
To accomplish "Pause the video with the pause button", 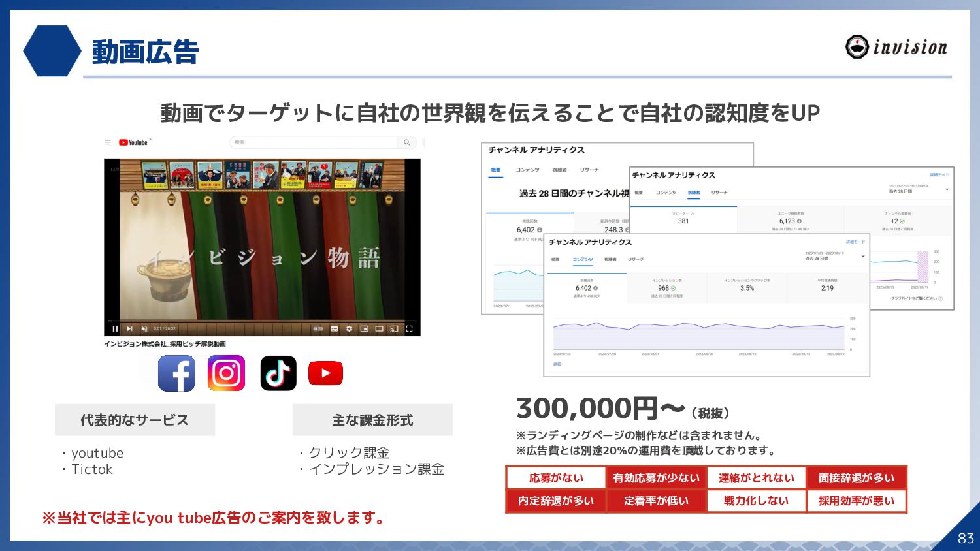I will coord(115,329).
